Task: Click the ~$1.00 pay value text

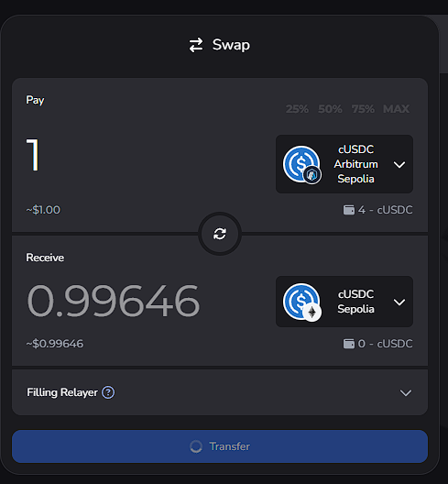Action: click(x=43, y=210)
